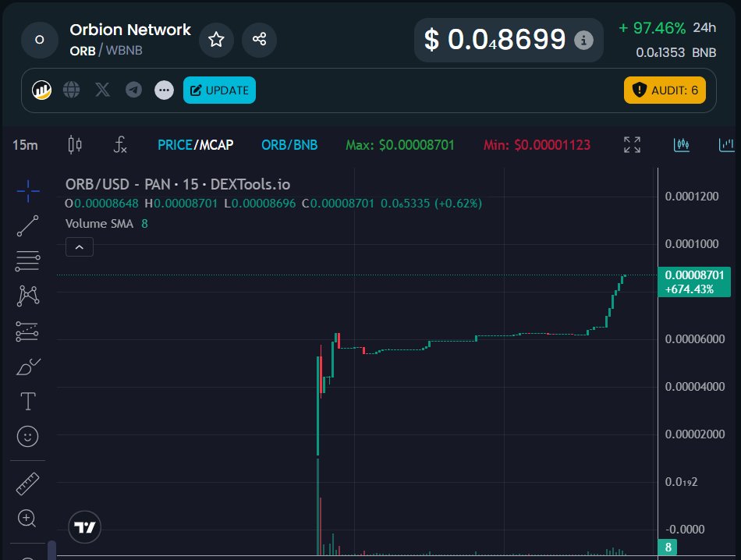Click the ORB/USD chart title legend
The height and width of the screenshot is (560, 741).
(x=178, y=184)
